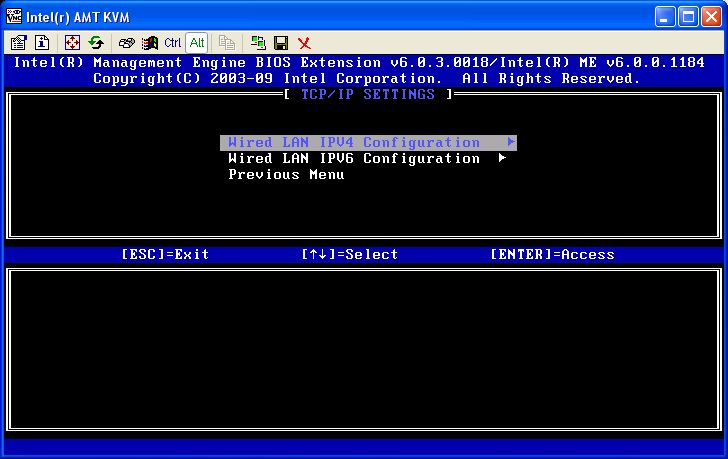Choose Previous Menu entry
The image size is (728, 459).
286,175
